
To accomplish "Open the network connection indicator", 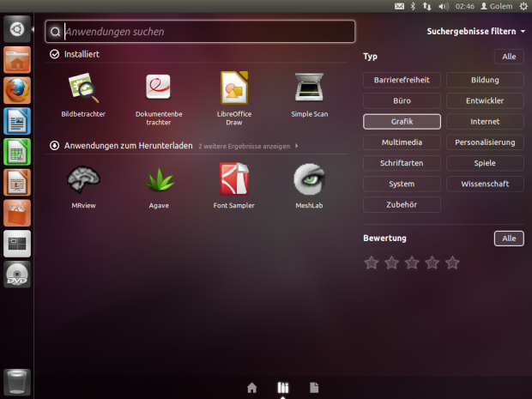I will click(x=426, y=6).
